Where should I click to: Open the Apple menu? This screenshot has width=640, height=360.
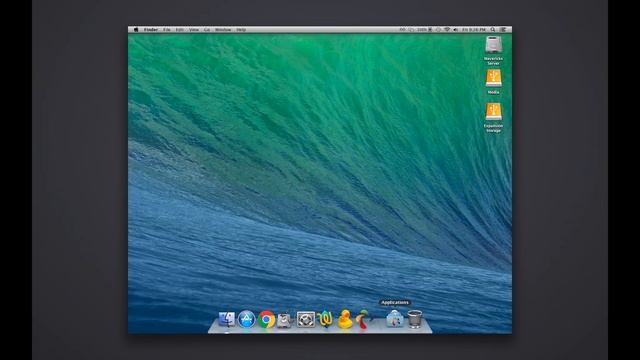(x=136, y=29)
